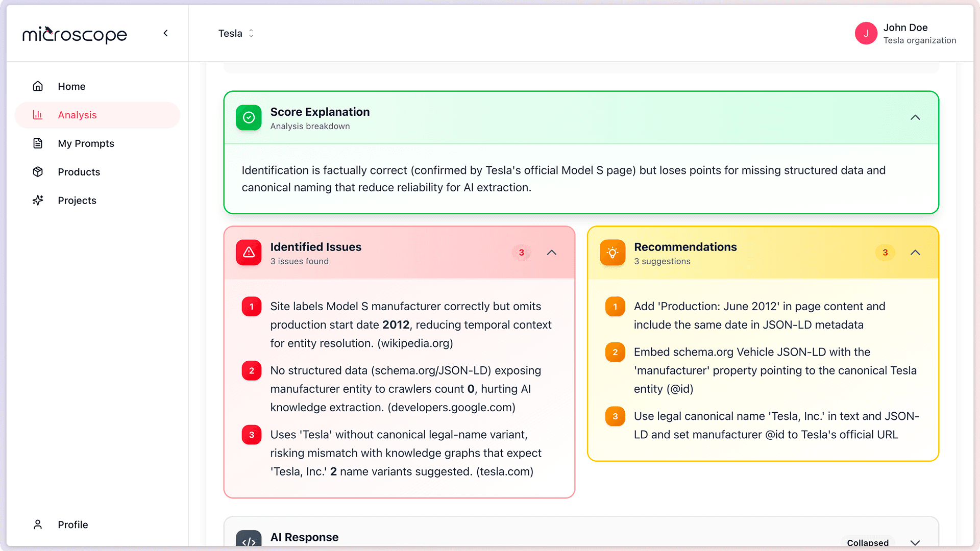
Task: Select the Home icon in the sidebar
Action: click(38, 86)
